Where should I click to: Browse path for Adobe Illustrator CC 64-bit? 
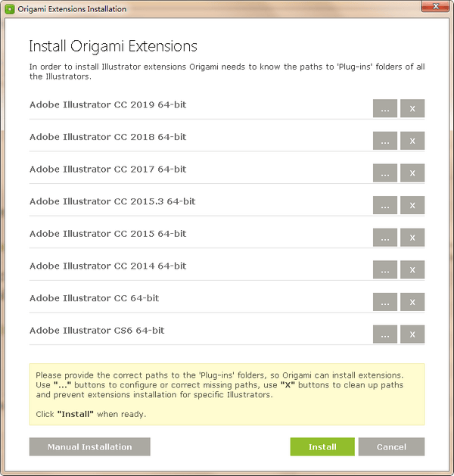click(384, 302)
